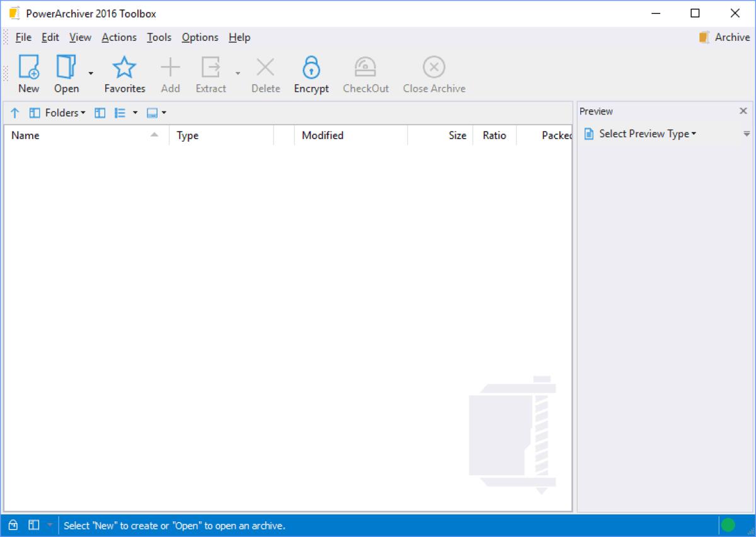Create a new archive with New
The image size is (756, 537).
[x=28, y=72]
